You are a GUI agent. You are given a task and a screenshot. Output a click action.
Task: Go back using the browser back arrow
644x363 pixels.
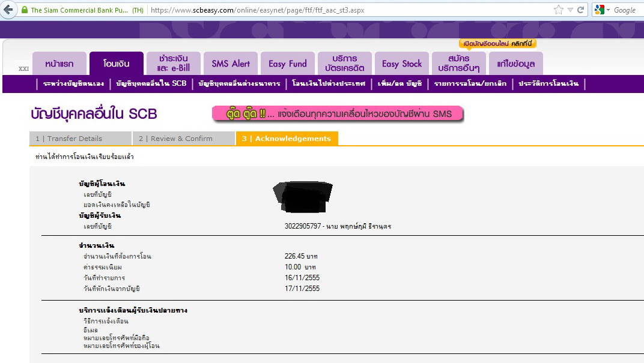8,10
